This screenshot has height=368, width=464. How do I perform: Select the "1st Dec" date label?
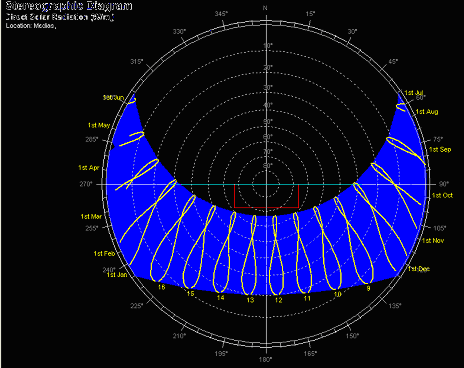pos(419,269)
